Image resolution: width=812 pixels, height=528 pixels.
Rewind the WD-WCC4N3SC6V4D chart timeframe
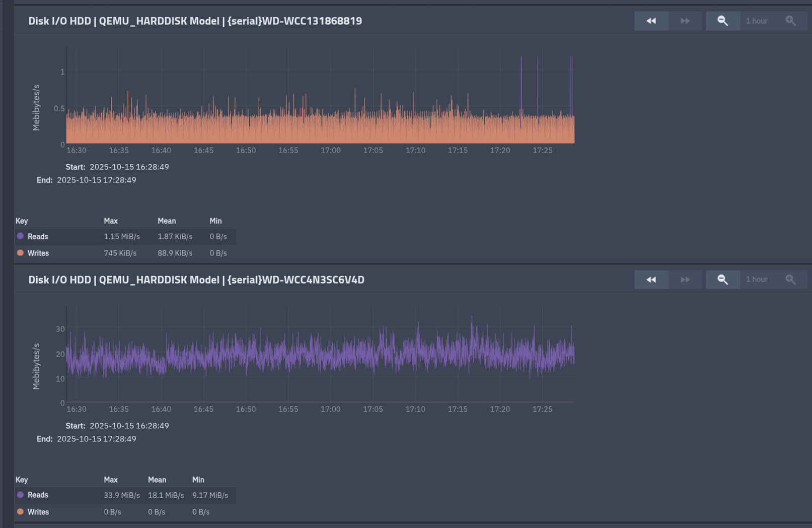pos(651,280)
